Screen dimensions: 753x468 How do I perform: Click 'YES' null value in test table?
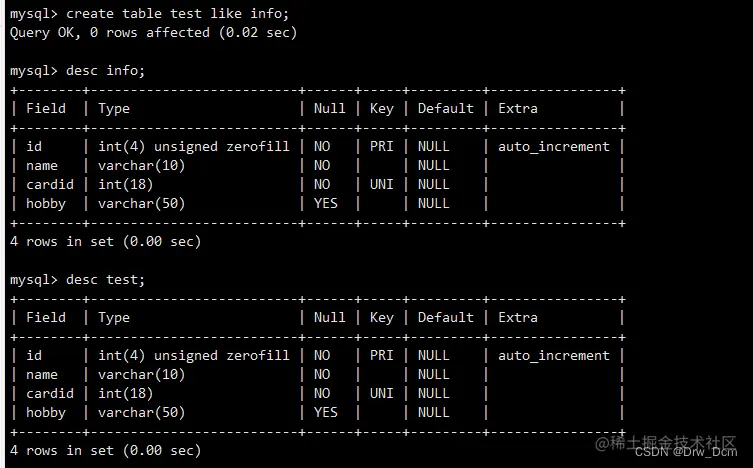(x=326, y=412)
